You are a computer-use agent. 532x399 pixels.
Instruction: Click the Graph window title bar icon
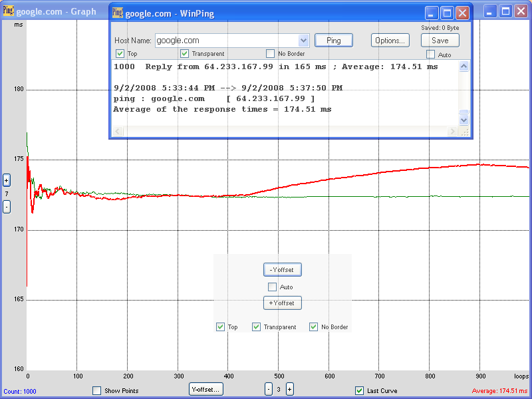pyautogui.click(x=8, y=12)
